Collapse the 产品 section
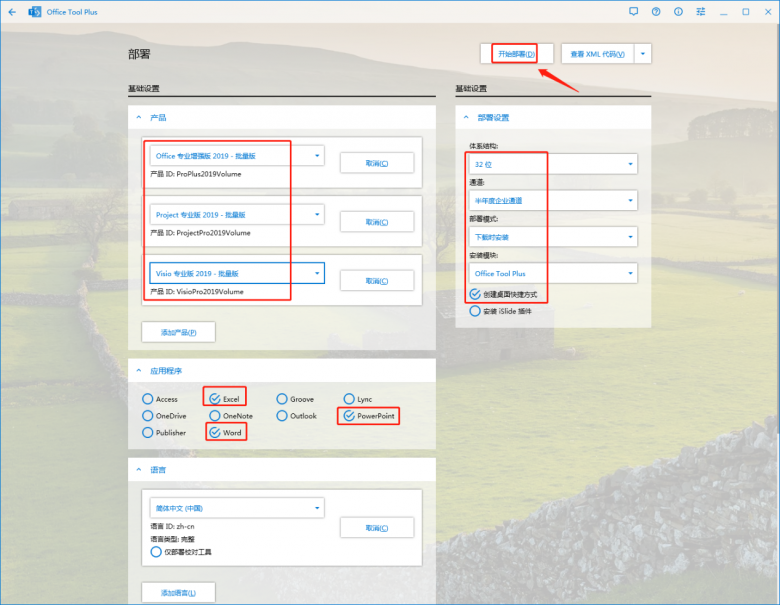Image resolution: width=780 pixels, height=605 pixels. pos(139,117)
